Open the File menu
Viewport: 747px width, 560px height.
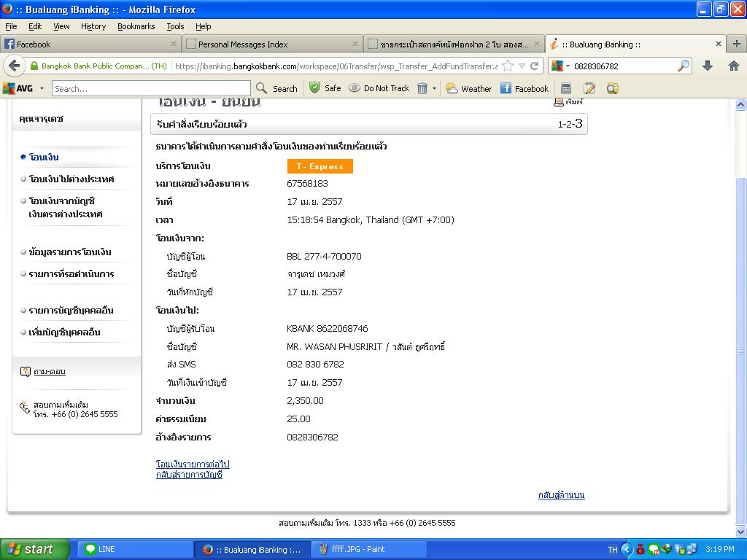(x=11, y=26)
